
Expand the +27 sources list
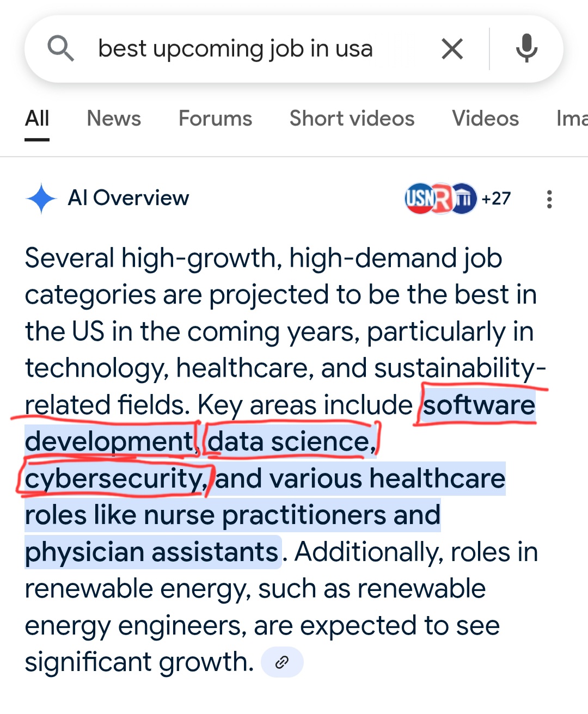pos(496,199)
